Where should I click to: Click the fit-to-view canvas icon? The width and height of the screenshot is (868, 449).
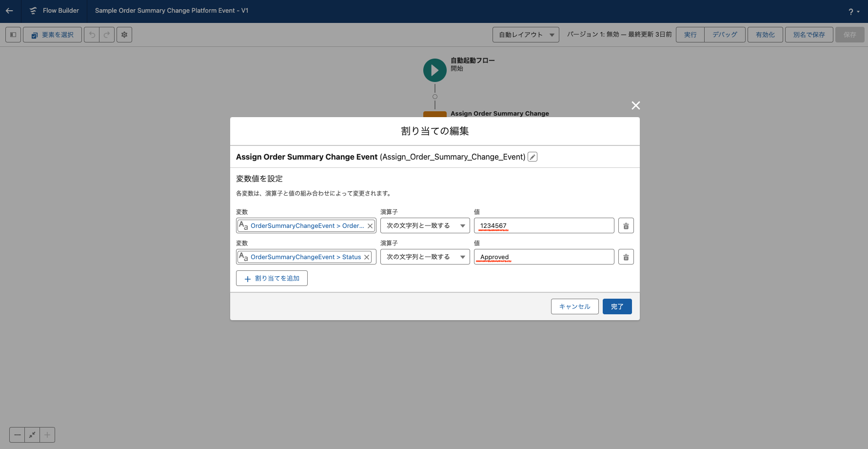32,435
